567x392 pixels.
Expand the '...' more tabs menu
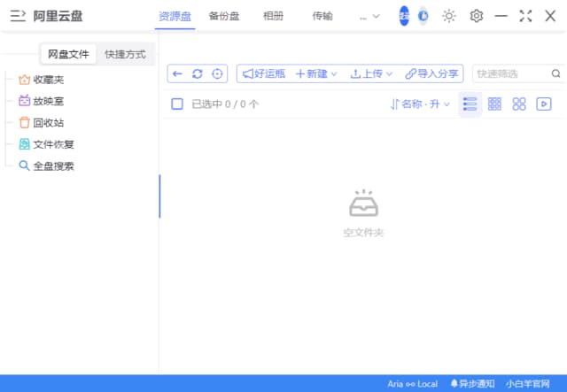[x=369, y=16]
